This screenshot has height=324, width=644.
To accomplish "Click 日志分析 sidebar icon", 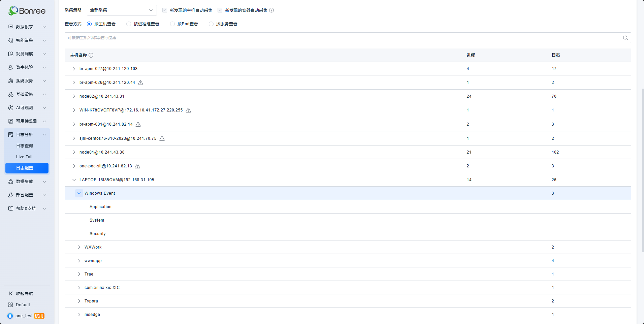I will click(11, 135).
